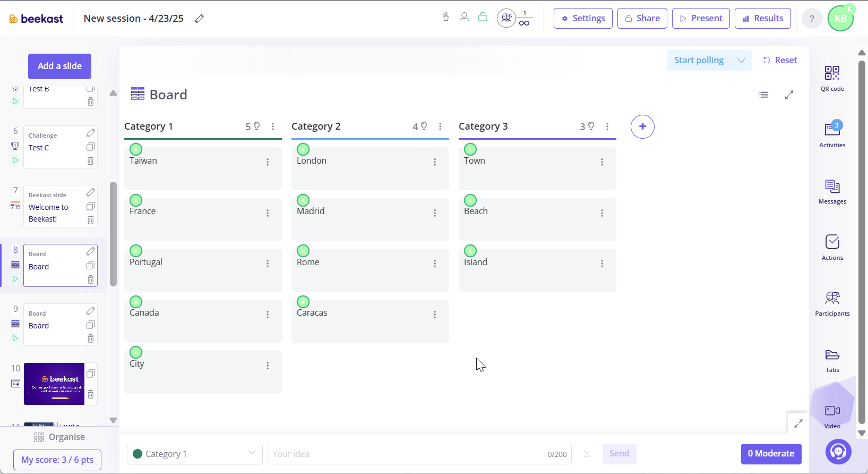Open the QR code panel

832,79
